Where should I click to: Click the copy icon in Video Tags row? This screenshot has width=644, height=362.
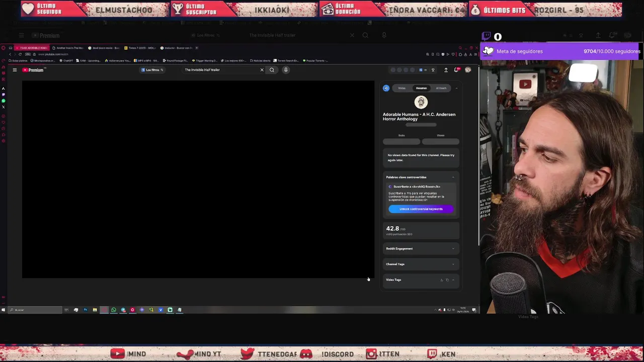[x=447, y=280]
